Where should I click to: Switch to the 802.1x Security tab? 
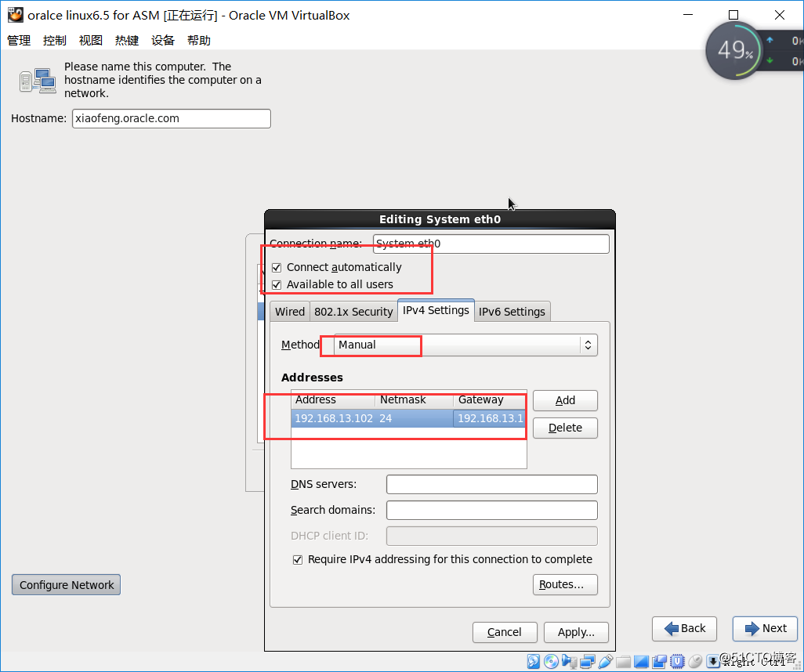(x=353, y=312)
